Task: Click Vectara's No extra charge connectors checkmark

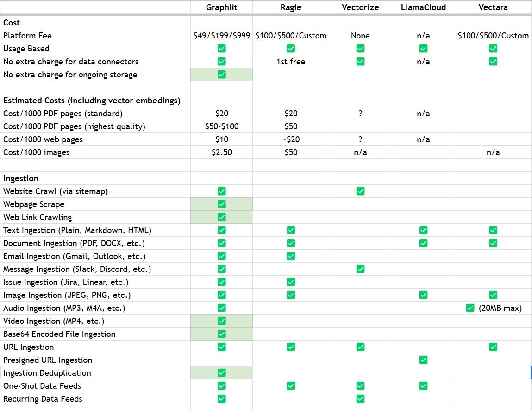Action: pos(493,62)
